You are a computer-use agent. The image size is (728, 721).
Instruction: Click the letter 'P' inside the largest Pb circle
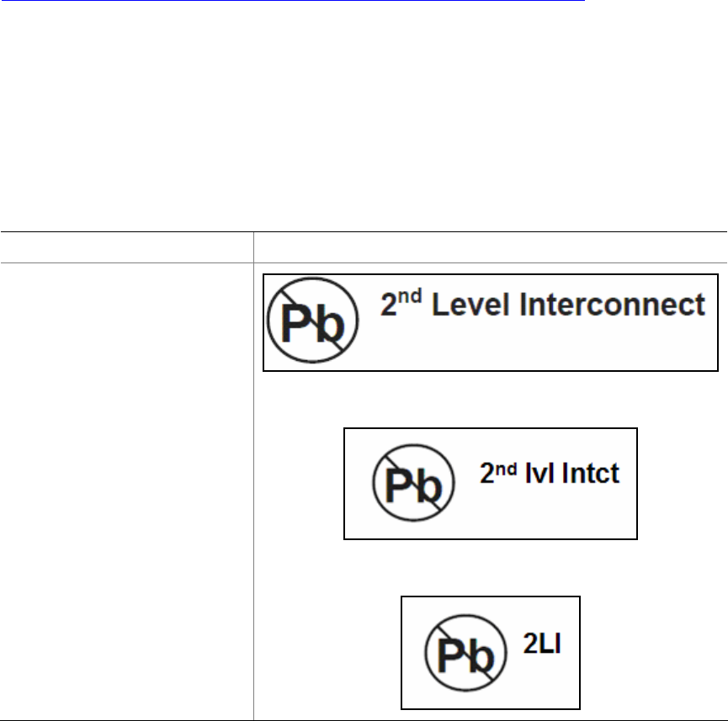[x=295, y=324]
